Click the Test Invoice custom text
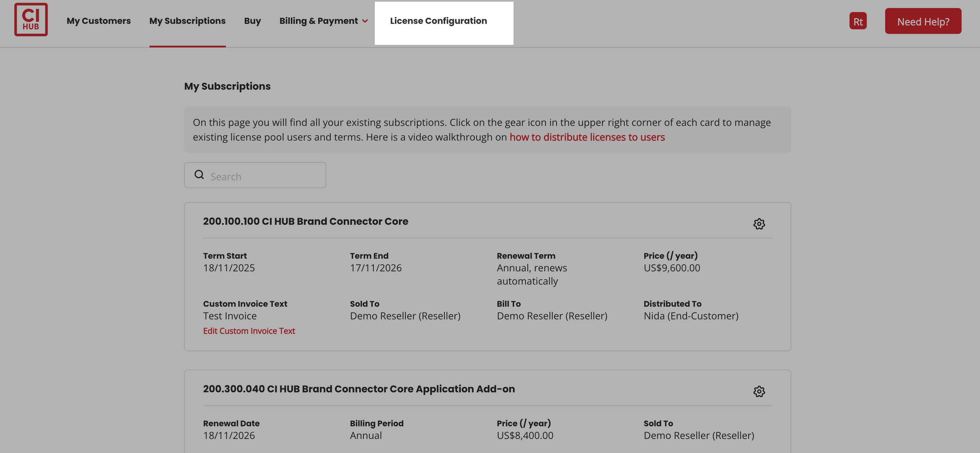Screen dimensions: 980x453 (x=230, y=316)
